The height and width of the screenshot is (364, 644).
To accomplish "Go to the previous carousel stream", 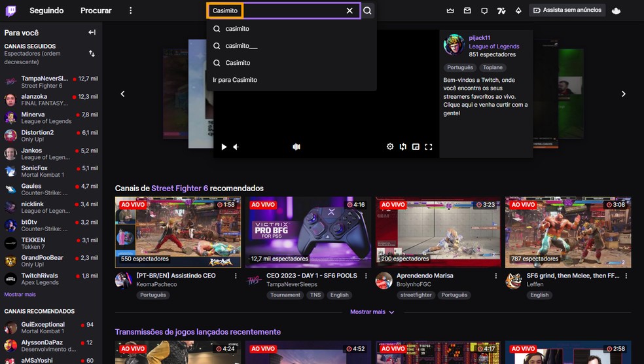I will (122, 94).
